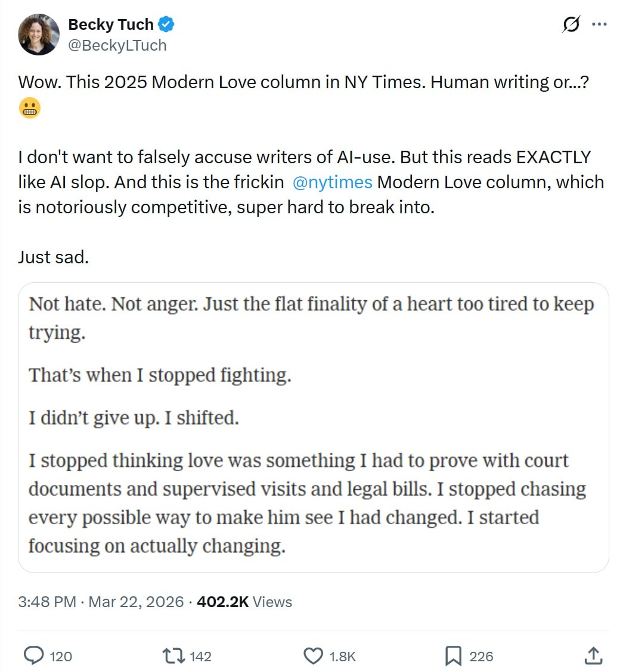626x672 pixels.
Task: Click the 3:48 PM · Mar 22, 2026 timestamp
Action: click(101, 602)
